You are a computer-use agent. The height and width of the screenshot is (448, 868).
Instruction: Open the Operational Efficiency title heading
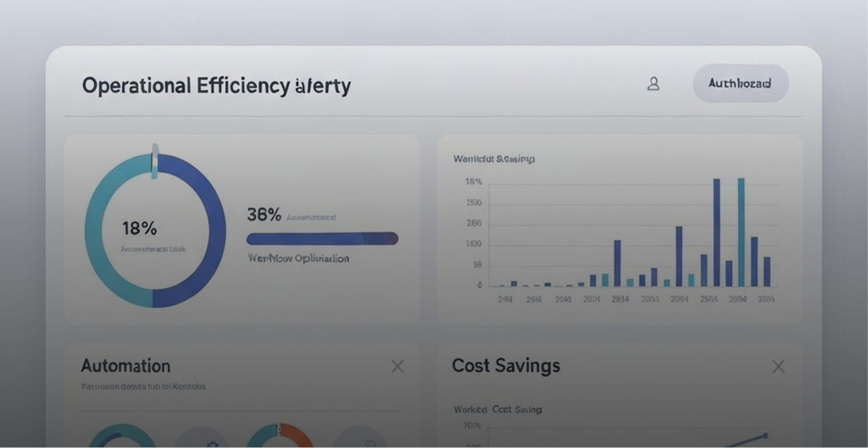[x=217, y=85]
